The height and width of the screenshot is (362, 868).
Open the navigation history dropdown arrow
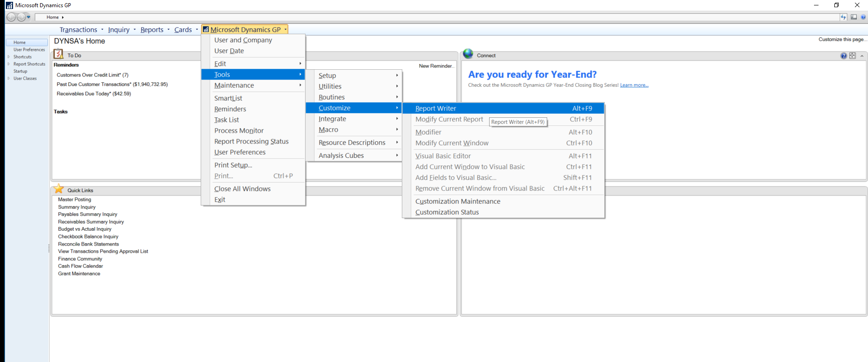click(29, 17)
